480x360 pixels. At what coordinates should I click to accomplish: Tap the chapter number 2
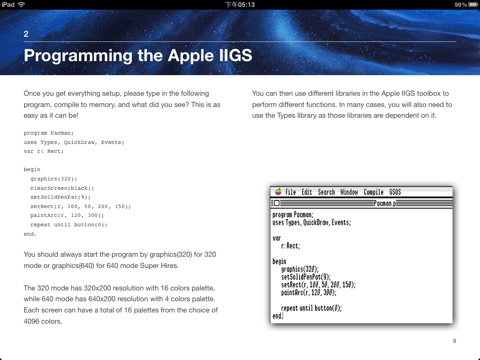pyautogui.click(x=26, y=34)
